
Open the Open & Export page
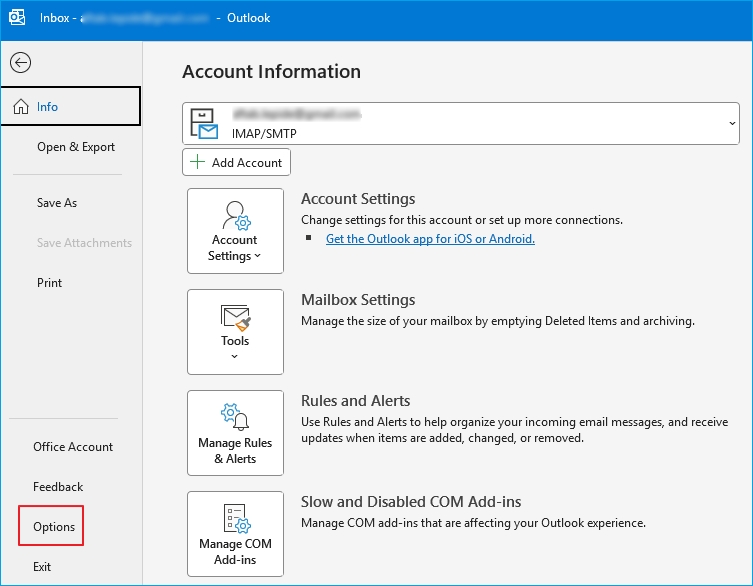(x=76, y=147)
